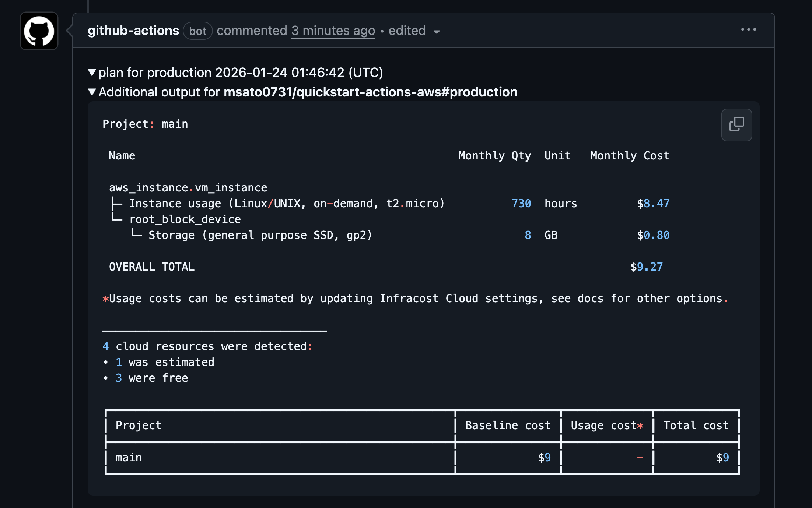Click the usage costs footnote text
The height and width of the screenshot is (508, 812).
tap(414, 298)
